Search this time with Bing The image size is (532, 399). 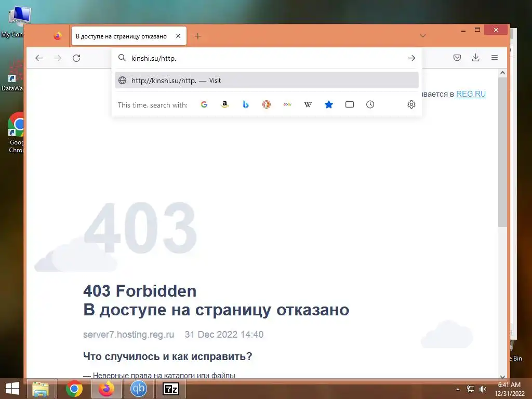[246, 104]
